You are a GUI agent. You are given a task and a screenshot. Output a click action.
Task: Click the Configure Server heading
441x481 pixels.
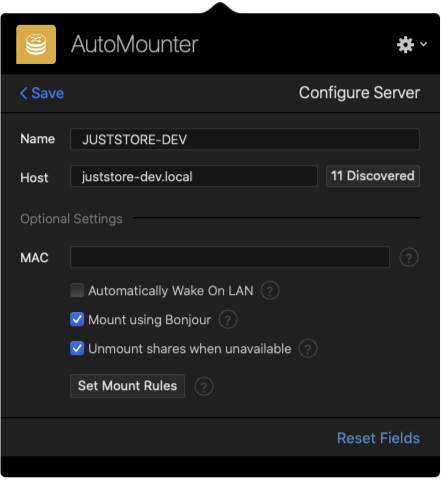[x=359, y=93]
